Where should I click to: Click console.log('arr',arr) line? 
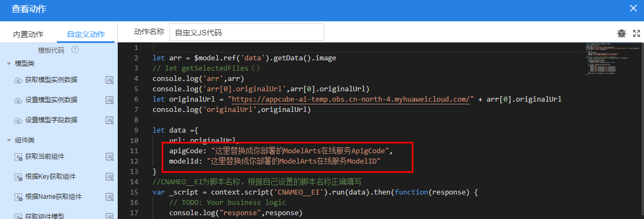pos(199,79)
